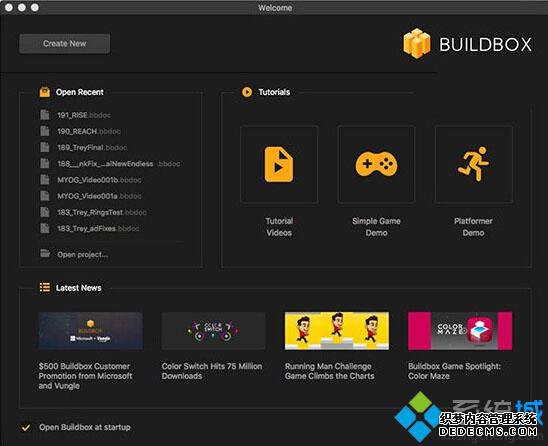Click the Simple Game Demo label
Viewport: 548px width, 446px height.
[376, 227]
